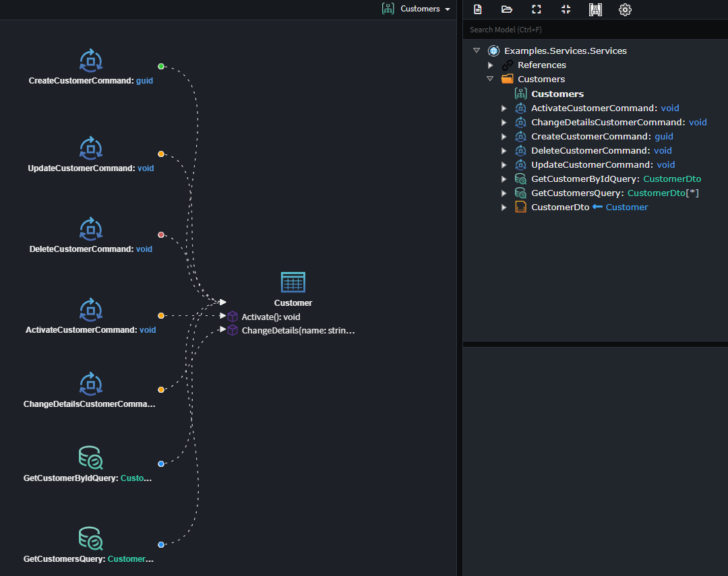The height and width of the screenshot is (576, 728).
Task: Expand ActivateCustomerCommand in the tree
Action: click(504, 108)
